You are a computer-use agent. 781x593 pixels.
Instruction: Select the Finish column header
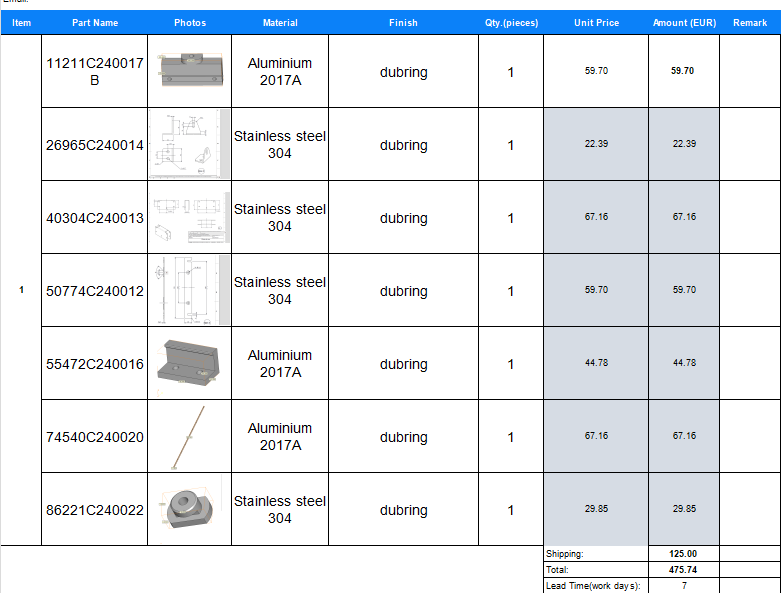coord(403,23)
